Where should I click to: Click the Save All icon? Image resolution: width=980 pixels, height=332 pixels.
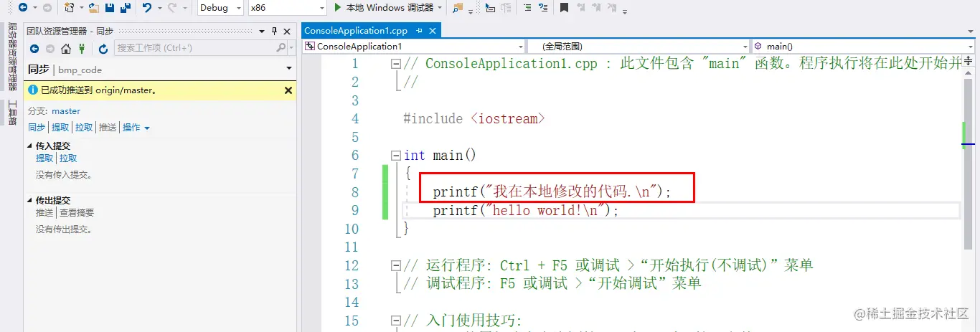click(x=126, y=7)
